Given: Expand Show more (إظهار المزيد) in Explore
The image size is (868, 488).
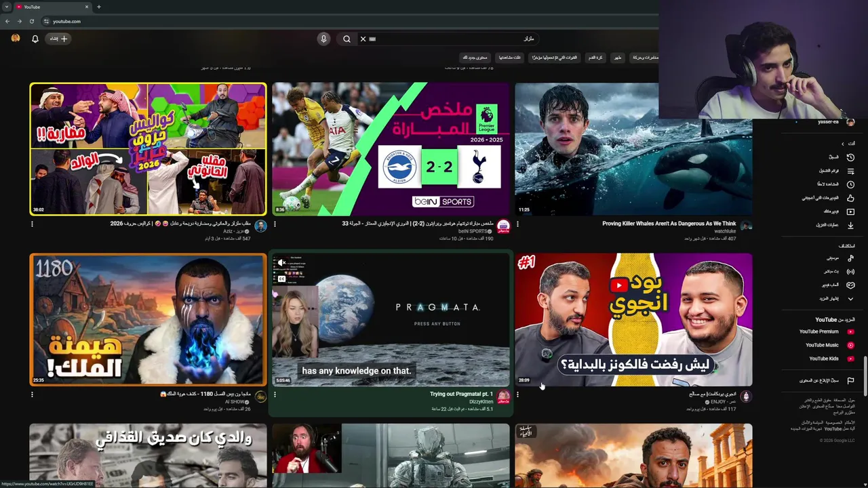Looking at the screenshot, I should pyautogui.click(x=835, y=298).
